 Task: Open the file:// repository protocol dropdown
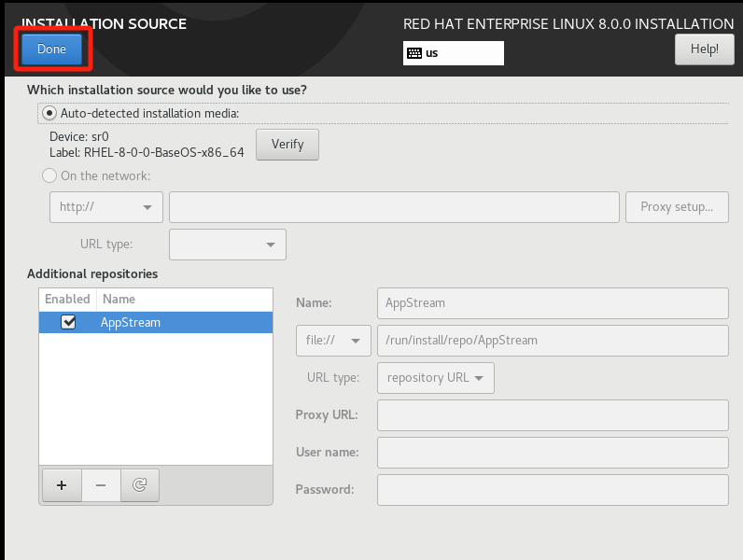click(333, 341)
